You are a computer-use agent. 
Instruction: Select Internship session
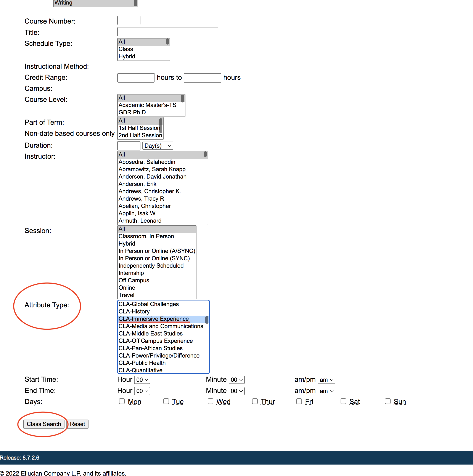(157, 273)
